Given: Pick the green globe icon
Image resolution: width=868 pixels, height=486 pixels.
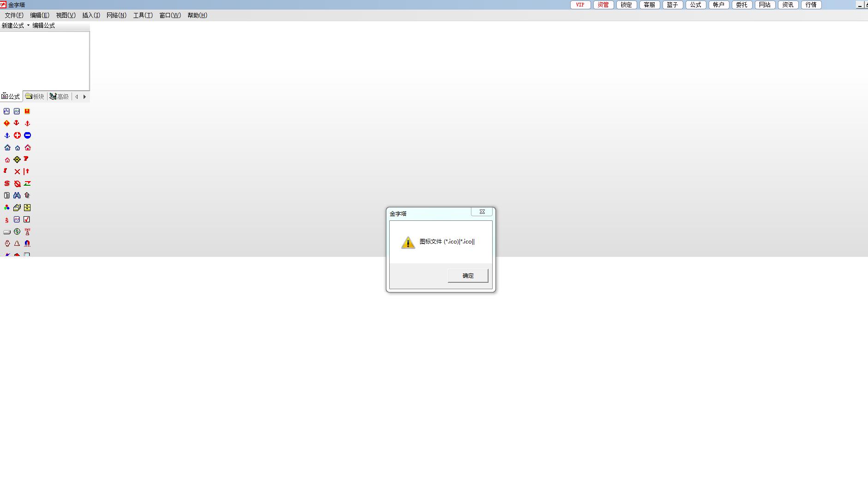Looking at the screenshot, I should [17, 231].
